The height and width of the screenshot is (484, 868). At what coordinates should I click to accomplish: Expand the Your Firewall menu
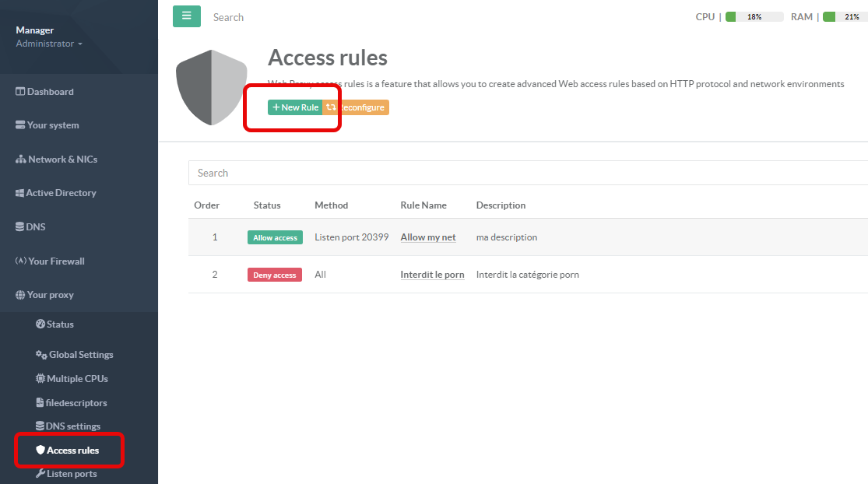(55, 261)
